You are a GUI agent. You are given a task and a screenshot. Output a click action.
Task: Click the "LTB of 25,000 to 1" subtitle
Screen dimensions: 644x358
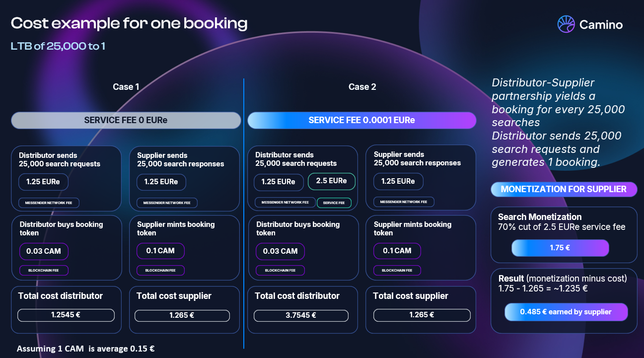[x=58, y=46]
